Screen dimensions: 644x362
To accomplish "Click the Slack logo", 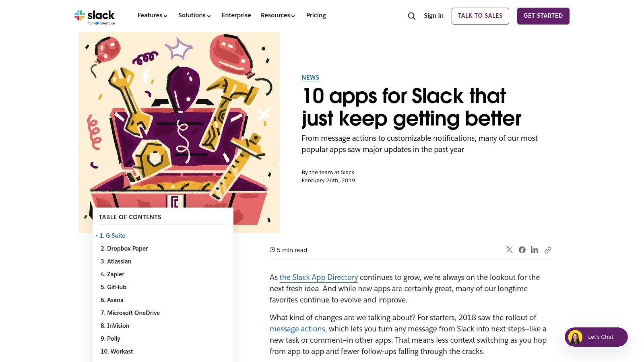I will pos(95,17).
